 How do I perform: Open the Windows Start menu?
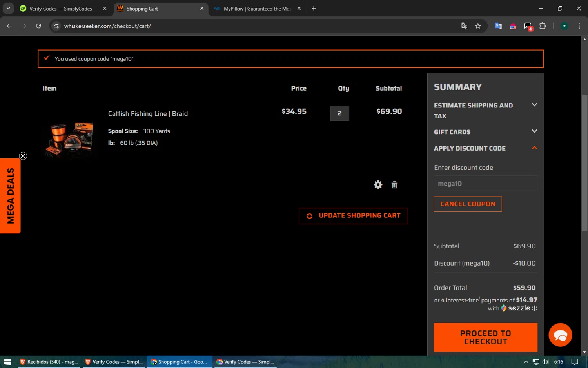pos(7,362)
